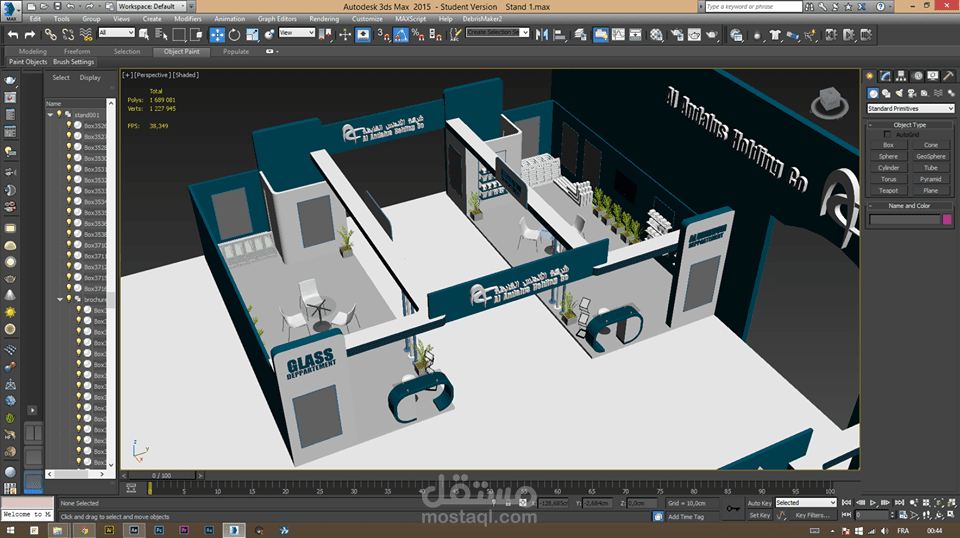Viewport: 960px width, 538px height.
Task: Collapse the stand001 tree node
Action: pos(50,114)
